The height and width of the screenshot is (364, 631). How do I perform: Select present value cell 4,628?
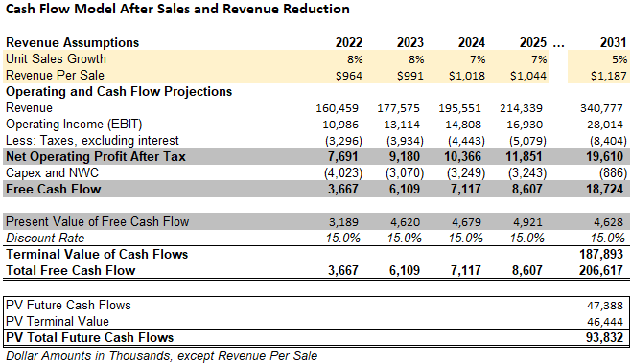point(608,222)
